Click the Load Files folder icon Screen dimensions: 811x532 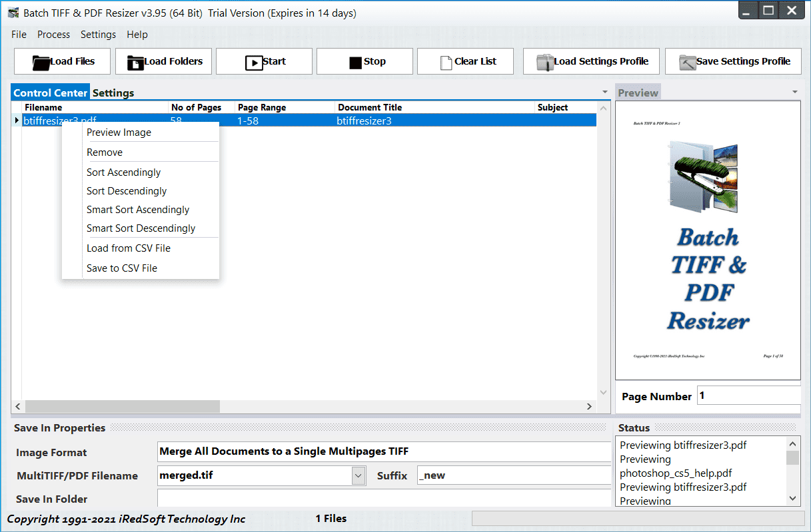(41, 63)
